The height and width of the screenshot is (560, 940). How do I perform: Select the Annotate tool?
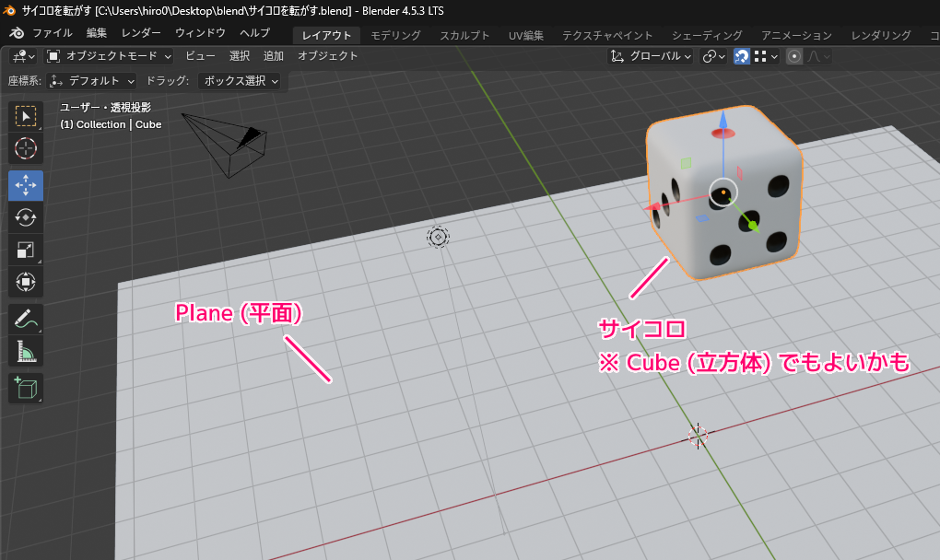(26, 319)
